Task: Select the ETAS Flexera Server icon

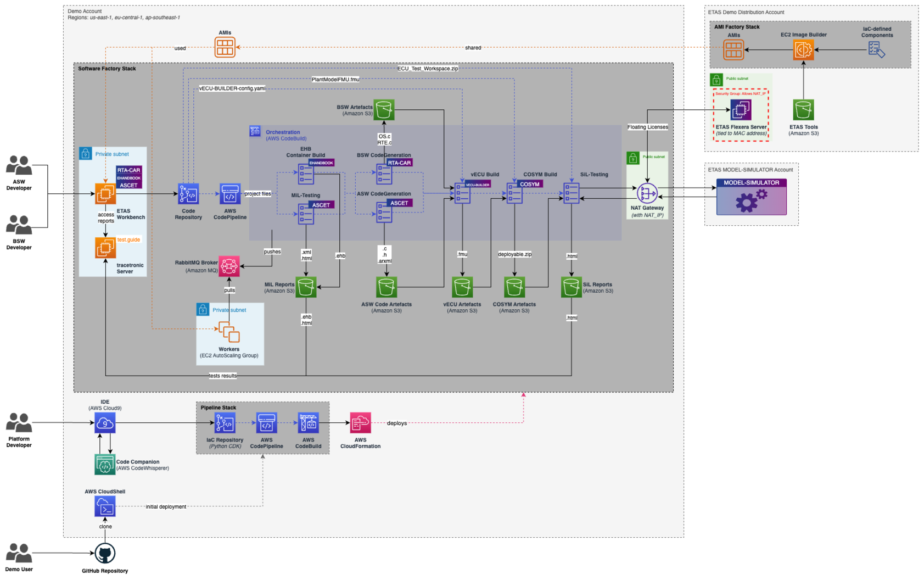Action: [741, 110]
